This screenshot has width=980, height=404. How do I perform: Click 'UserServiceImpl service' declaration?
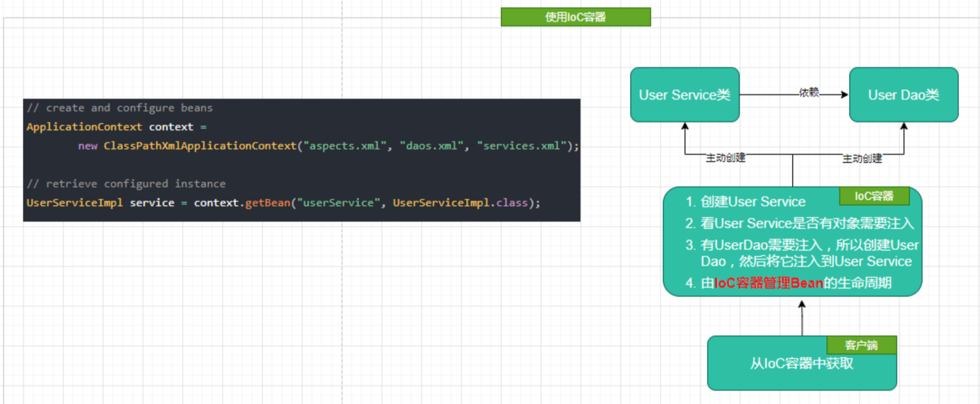(100, 203)
